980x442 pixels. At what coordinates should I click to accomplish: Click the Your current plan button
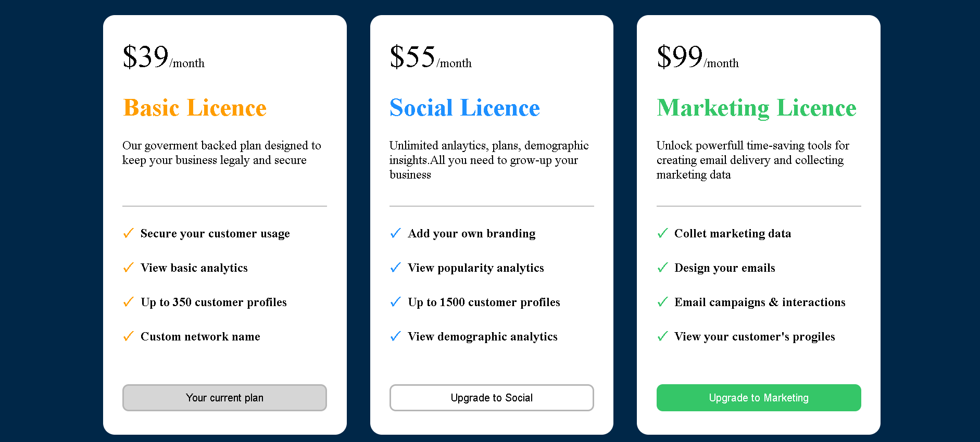point(224,398)
